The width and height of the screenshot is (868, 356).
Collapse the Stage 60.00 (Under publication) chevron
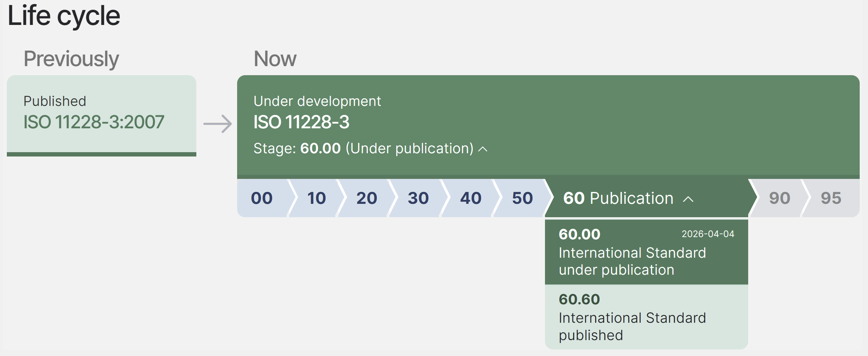483,149
